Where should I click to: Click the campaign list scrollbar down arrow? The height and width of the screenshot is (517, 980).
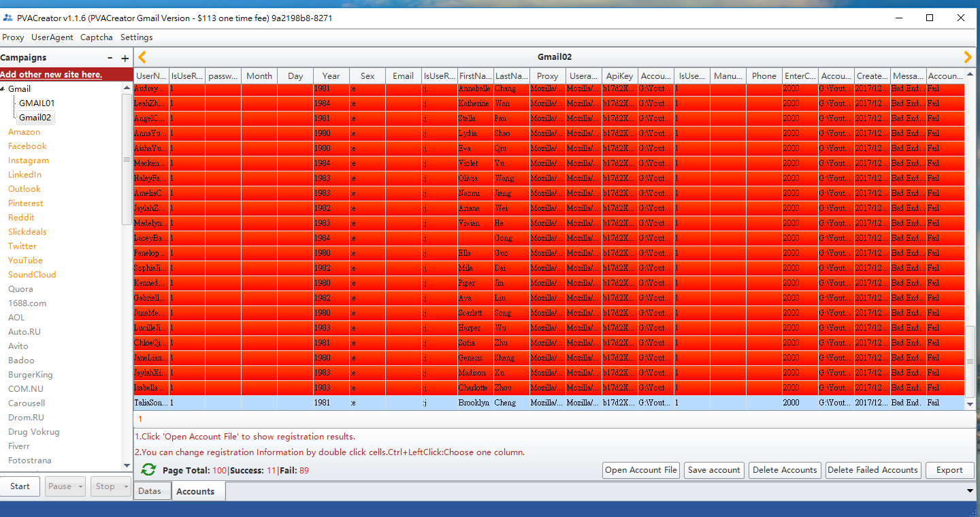[x=127, y=465]
